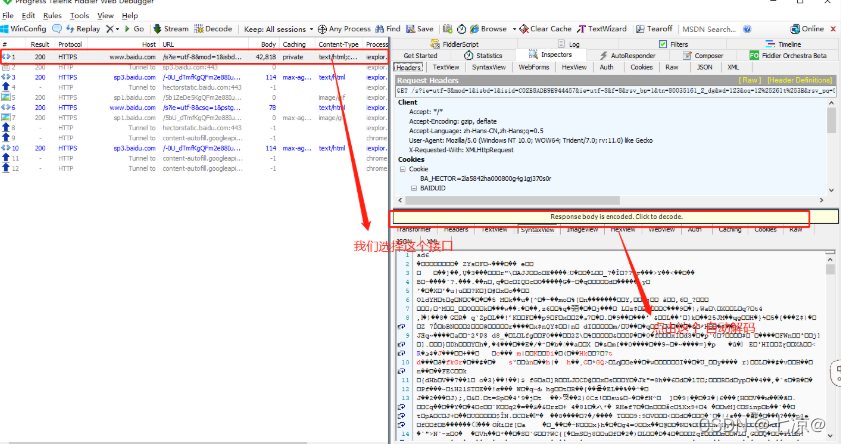
Task: Click the request URL line field
Action: click(x=616, y=91)
